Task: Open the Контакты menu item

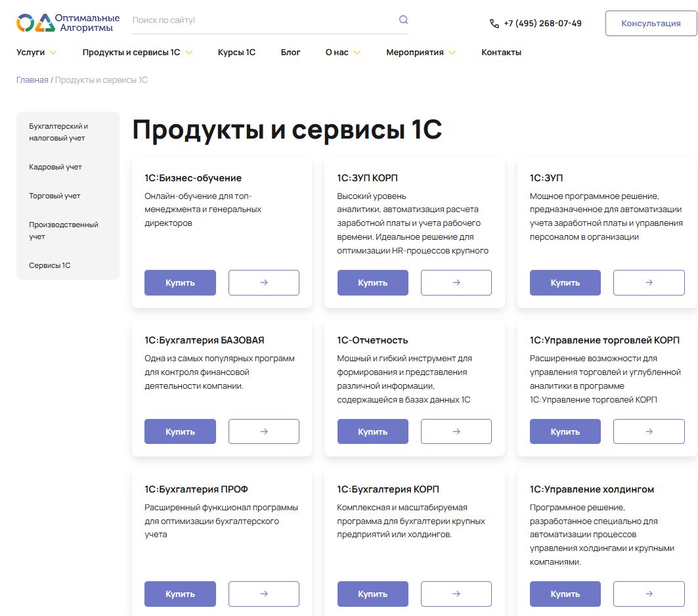Action: [x=500, y=51]
